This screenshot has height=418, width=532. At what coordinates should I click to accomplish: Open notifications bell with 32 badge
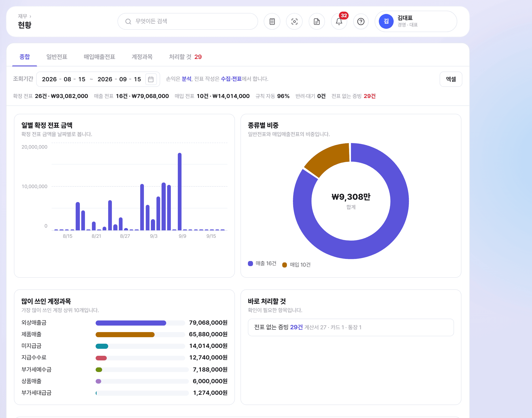coord(339,22)
